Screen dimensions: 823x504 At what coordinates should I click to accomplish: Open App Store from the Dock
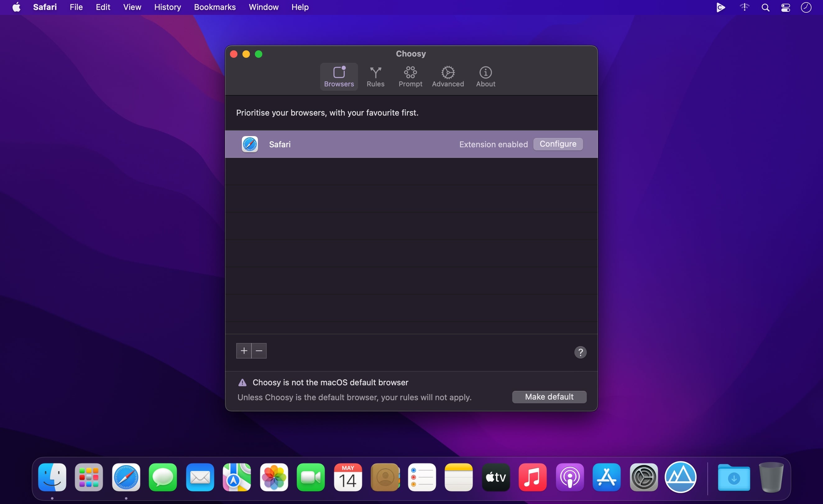(x=607, y=477)
